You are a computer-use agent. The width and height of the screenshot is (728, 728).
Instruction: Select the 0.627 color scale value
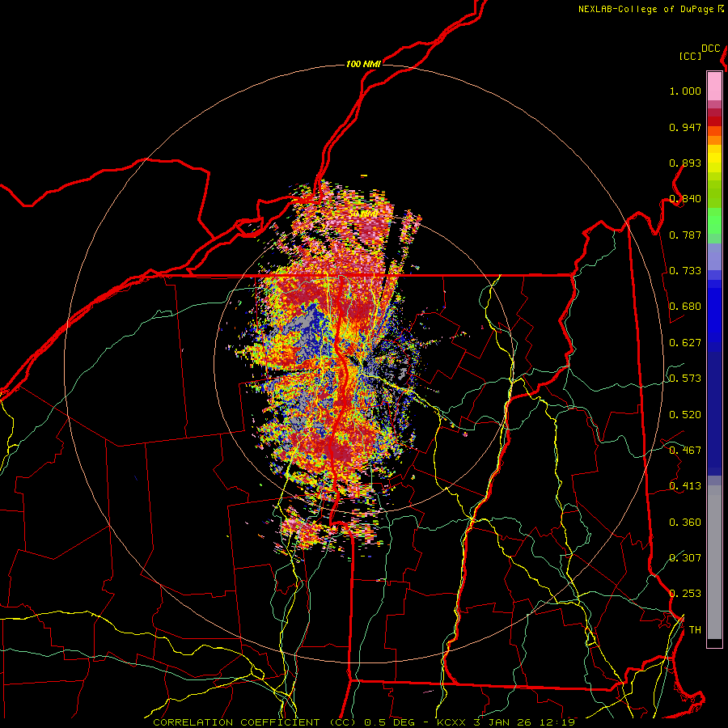(x=685, y=342)
